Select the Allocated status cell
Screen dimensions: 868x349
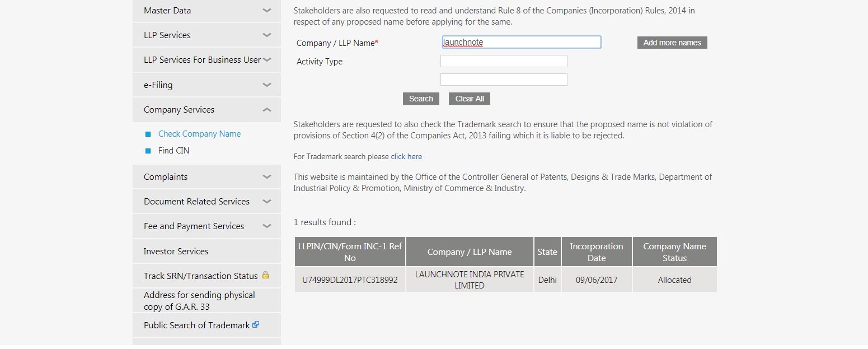point(675,280)
